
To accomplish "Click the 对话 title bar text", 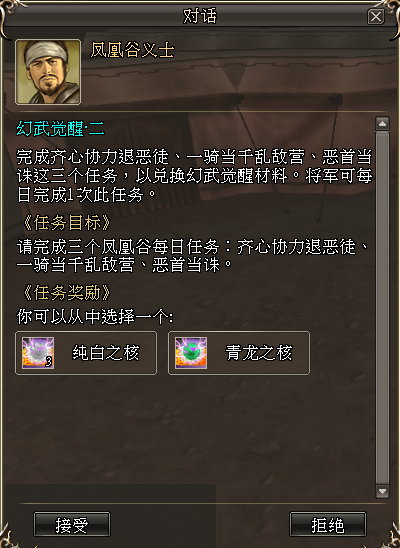I will pos(200,16).
